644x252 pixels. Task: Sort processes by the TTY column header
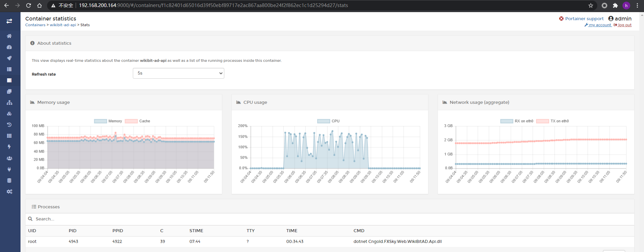coord(251,231)
